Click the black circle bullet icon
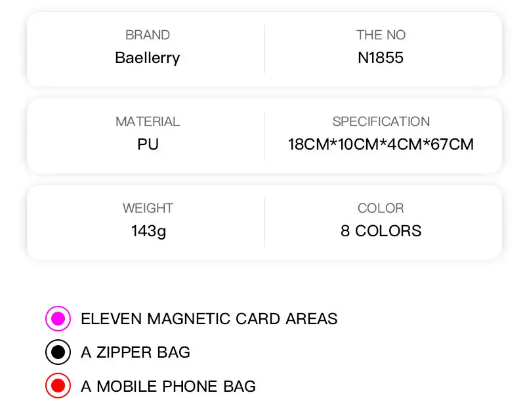Screen dimensions: 525x420 coord(58,352)
